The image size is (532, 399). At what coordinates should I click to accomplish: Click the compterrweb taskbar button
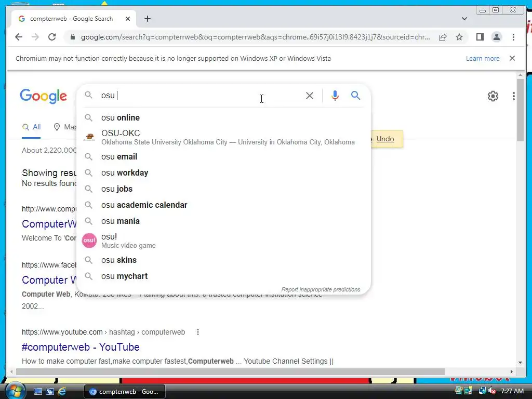click(125, 392)
